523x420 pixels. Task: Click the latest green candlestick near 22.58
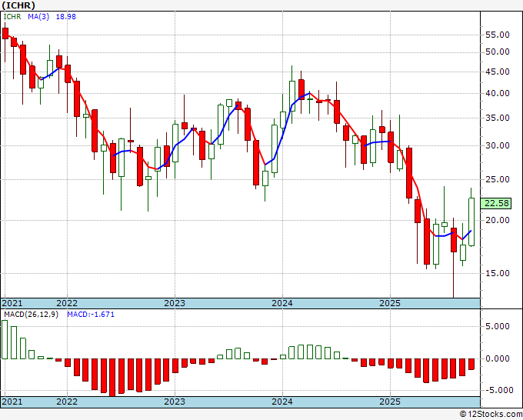tap(471, 222)
